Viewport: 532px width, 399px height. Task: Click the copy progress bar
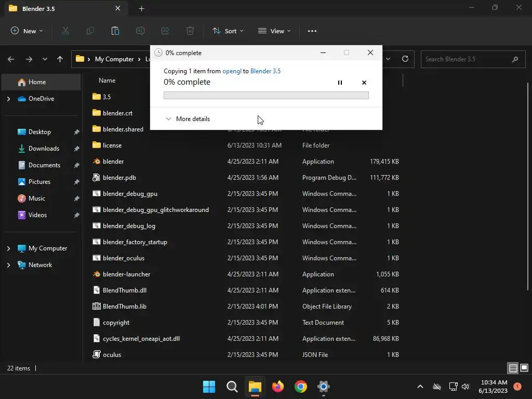point(266,96)
